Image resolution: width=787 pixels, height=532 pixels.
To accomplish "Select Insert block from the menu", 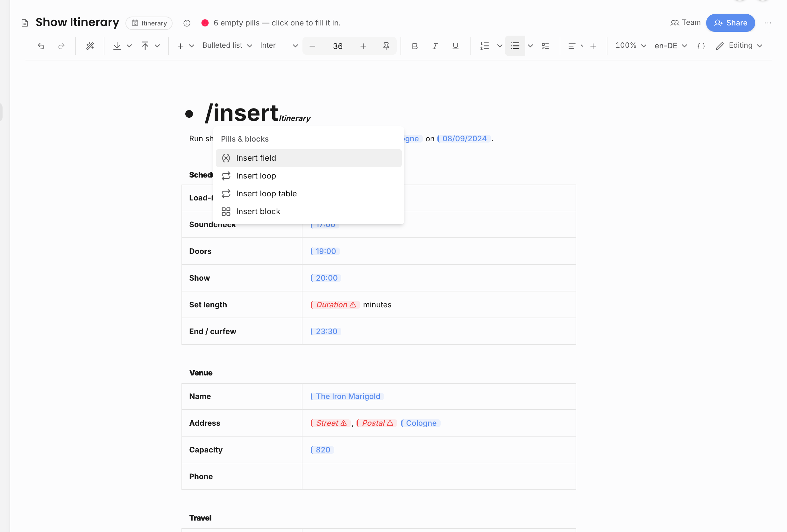I will tap(308, 211).
